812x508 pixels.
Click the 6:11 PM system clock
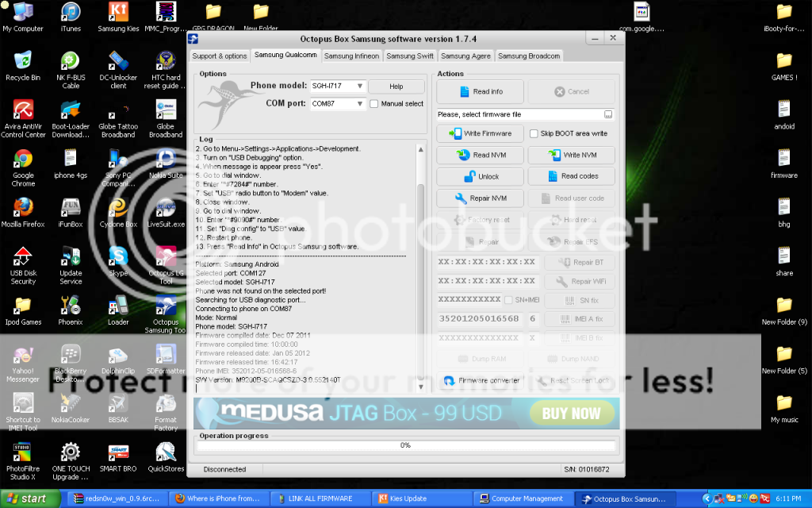788,498
